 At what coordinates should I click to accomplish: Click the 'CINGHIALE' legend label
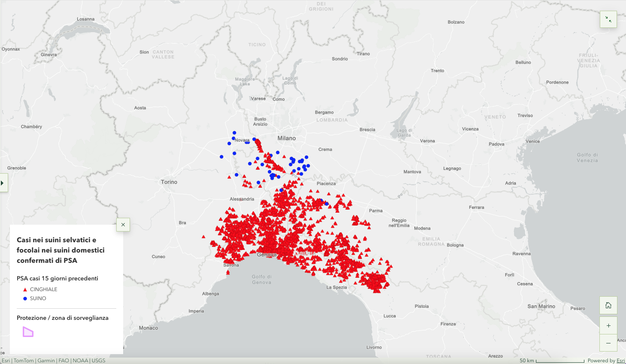click(44, 289)
